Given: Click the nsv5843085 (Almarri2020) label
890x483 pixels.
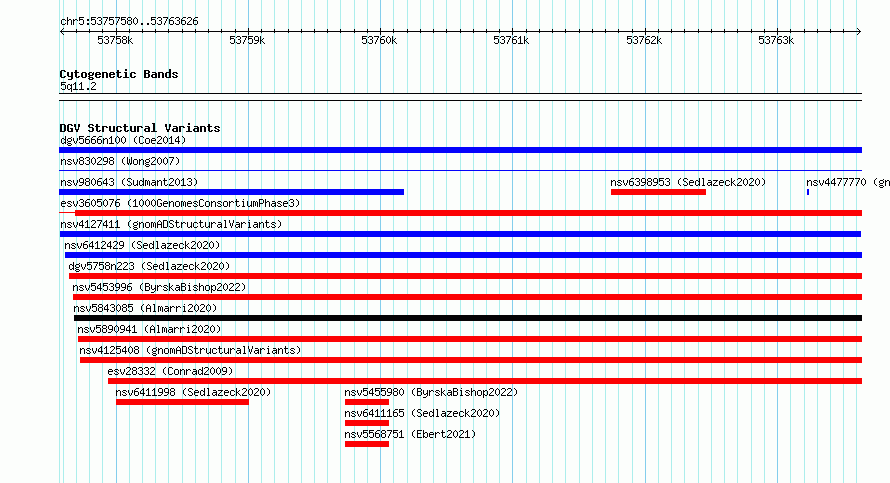Looking at the screenshot, I should pyautogui.click(x=145, y=308).
